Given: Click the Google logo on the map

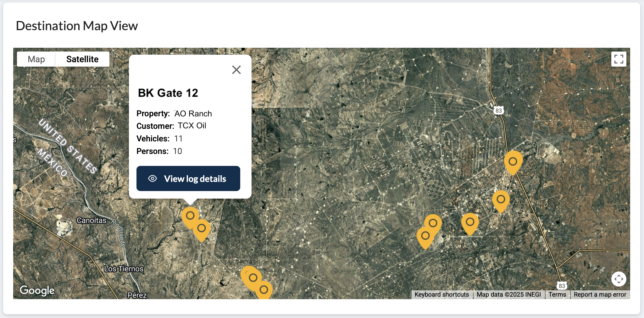Looking at the screenshot, I should coord(37,291).
